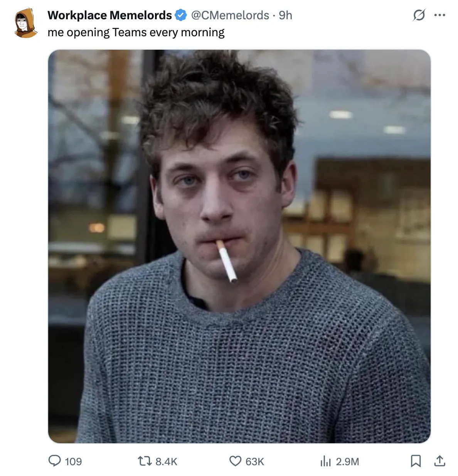Click the word Teams in the tweet
The image size is (458, 476).
click(x=130, y=32)
